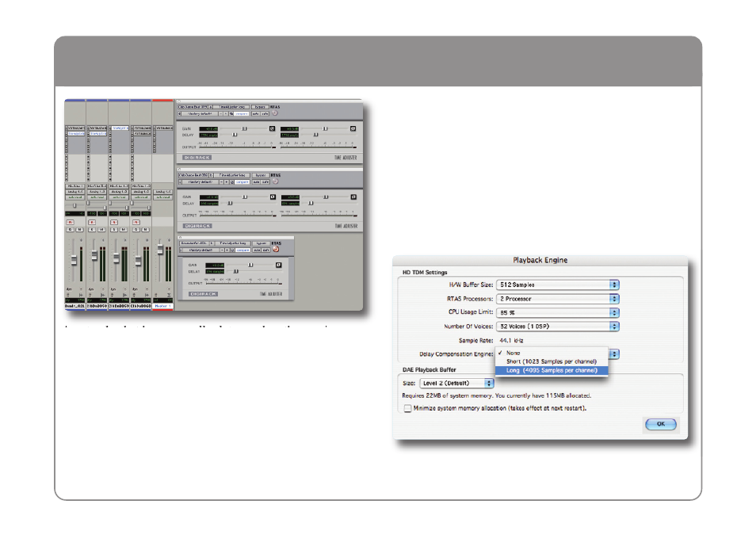This screenshot has width=756, height=535.
Task: Click plus preset button in middle plug-in window
Action: (x=227, y=182)
